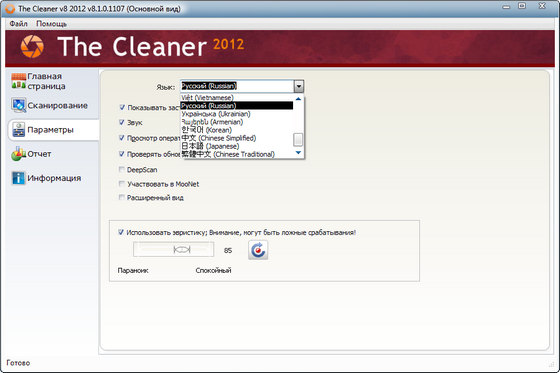Open the Параметры section label

50,130
